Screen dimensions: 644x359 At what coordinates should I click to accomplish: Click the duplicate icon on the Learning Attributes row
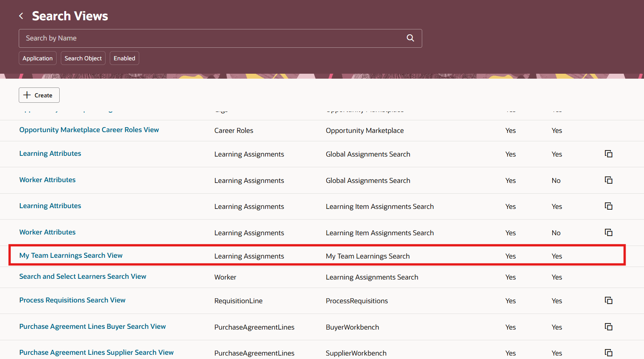608,154
